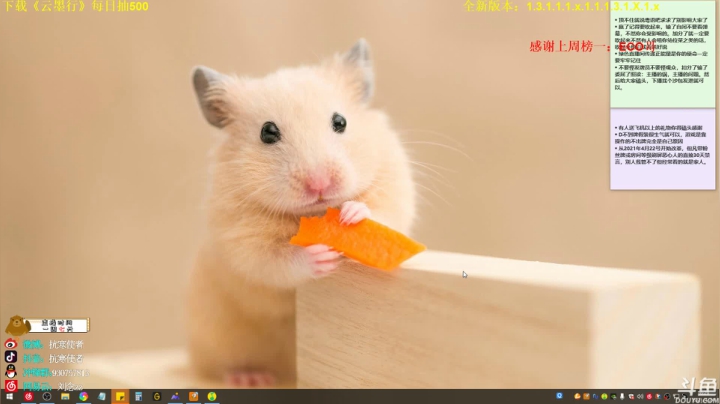Open the notepad-style taskbar icon
720x404 pixels.
click(101, 396)
